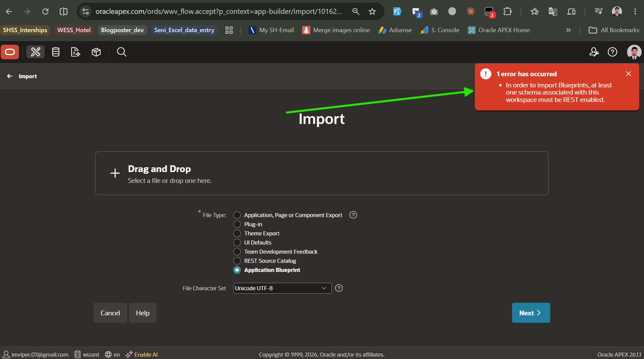The width and height of the screenshot is (644, 359).
Task: Select UI Defaults file type
Action: point(237,242)
